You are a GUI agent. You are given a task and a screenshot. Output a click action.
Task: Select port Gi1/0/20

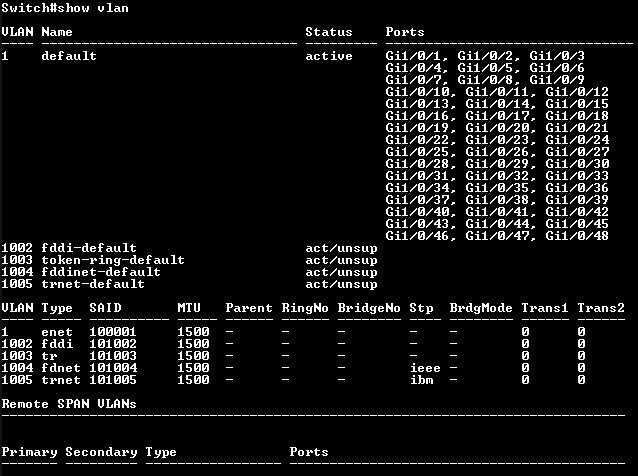(x=499, y=128)
